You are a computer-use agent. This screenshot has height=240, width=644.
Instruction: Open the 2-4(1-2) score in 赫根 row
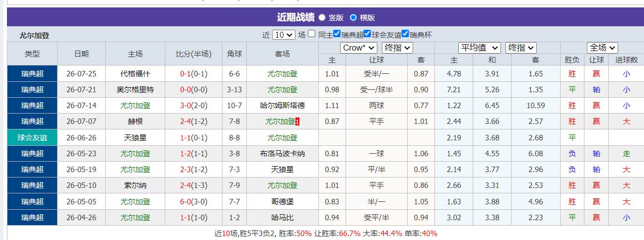point(194,121)
